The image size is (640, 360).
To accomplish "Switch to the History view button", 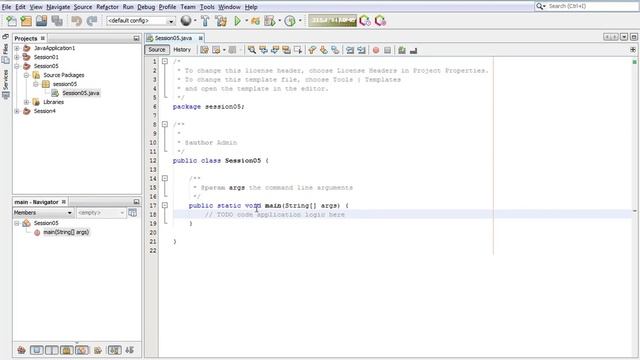I will (182, 50).
